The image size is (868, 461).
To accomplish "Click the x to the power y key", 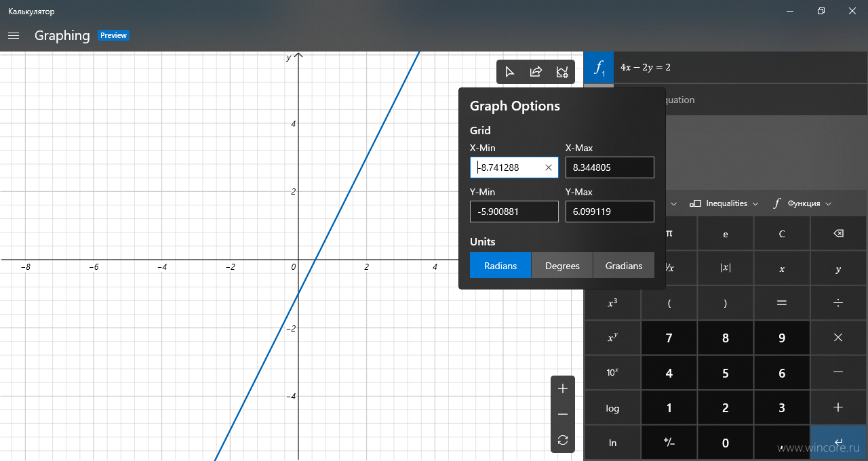I will [x=612, y=338].
